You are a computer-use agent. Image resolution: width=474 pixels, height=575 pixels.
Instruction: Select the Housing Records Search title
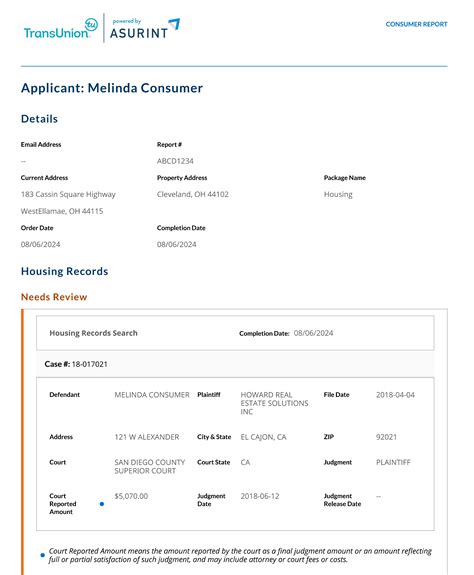click(93, 333)
